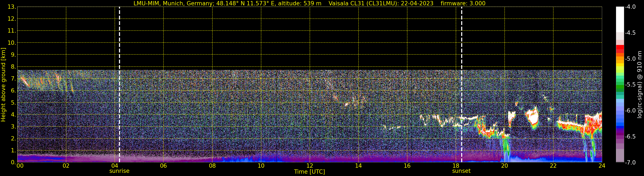Click the '22' time axis tick label
644x176 pixels.
click(553, 166)
